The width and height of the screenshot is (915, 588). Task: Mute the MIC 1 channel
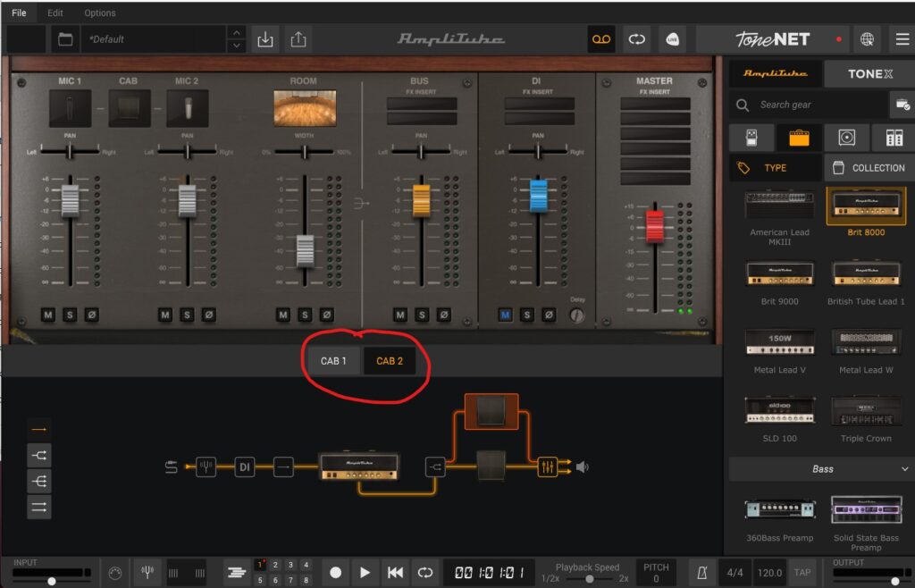(x=47, y=315)
